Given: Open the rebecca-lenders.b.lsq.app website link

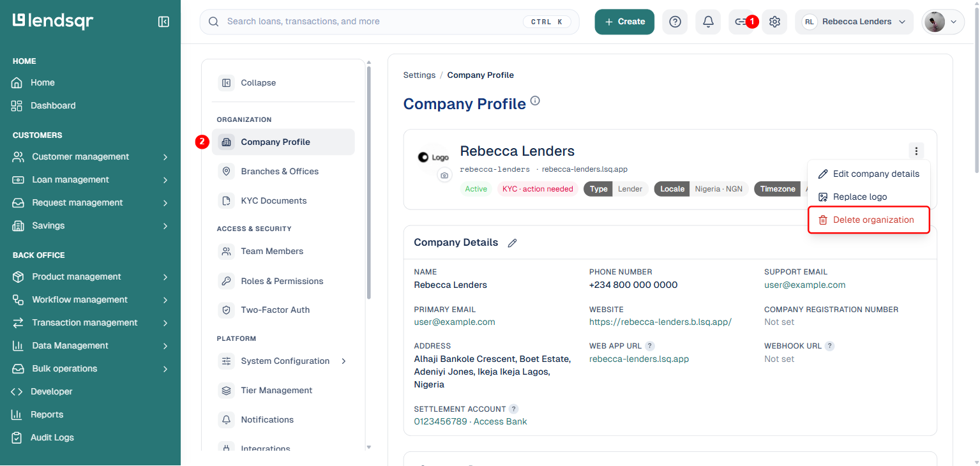Looking at the screenshot, I should [x=660, y=322].
